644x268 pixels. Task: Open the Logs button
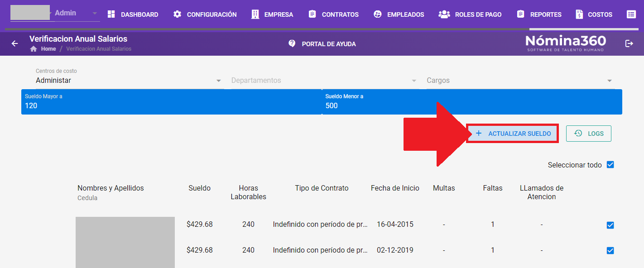pyautogui.click(x=589, y=134)
